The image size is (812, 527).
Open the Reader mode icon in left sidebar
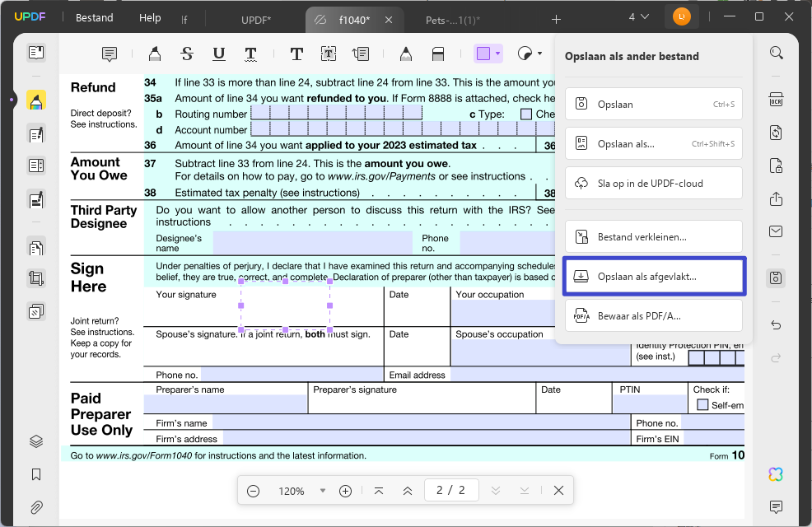click(x=35, y=53)
